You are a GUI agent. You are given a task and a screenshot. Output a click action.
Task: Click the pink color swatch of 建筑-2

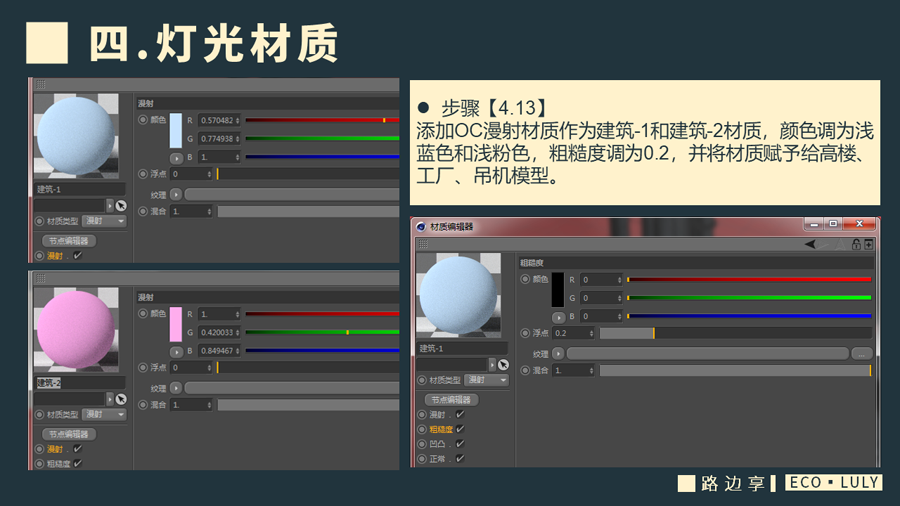176,325
